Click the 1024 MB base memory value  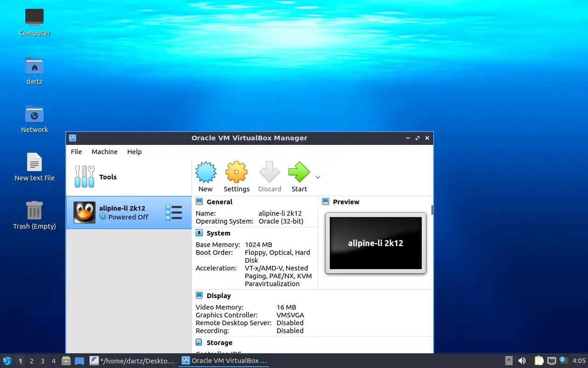coord(259,245)
